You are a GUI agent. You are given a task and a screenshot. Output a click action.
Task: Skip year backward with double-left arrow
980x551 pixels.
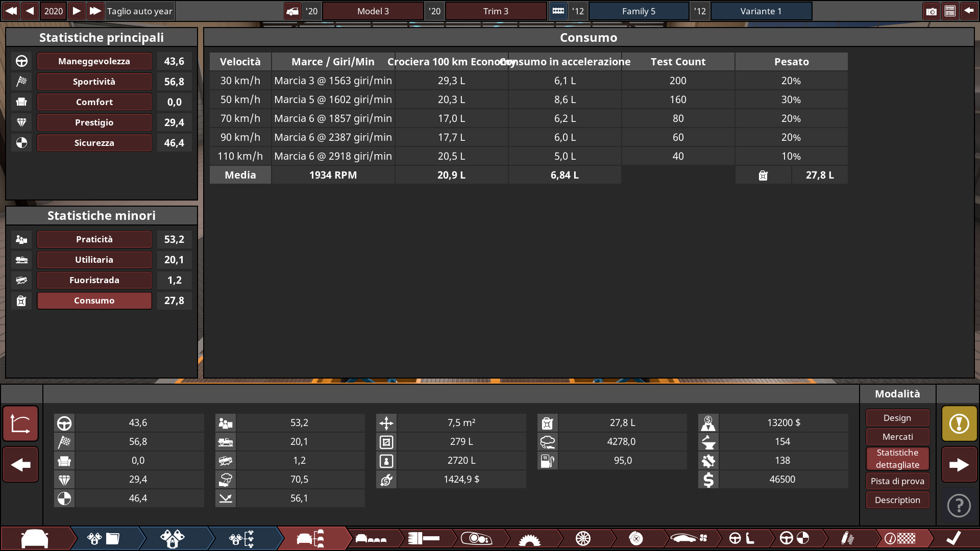pos(11,11)
